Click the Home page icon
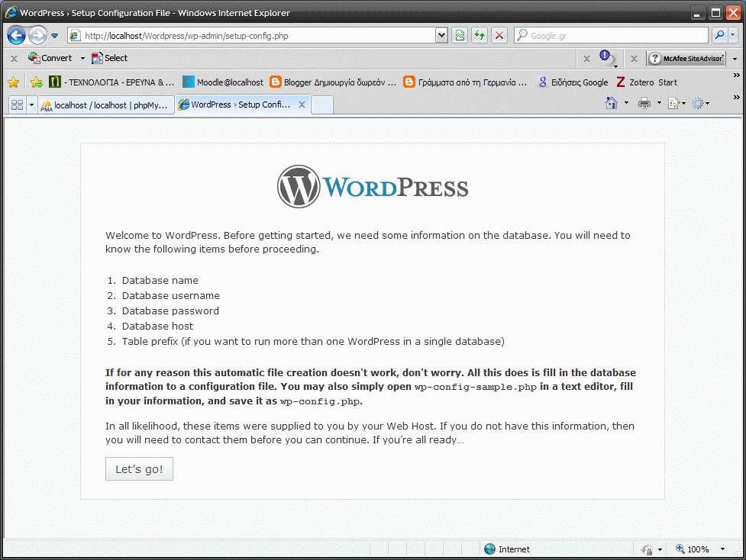This screenshot has height=560, width=746. pyautogui.click(x=612, y=103)
